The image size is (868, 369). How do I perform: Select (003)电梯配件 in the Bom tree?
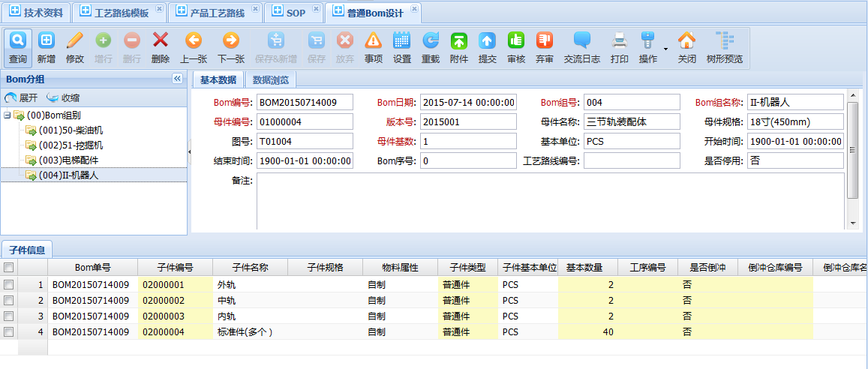point(68,160)
